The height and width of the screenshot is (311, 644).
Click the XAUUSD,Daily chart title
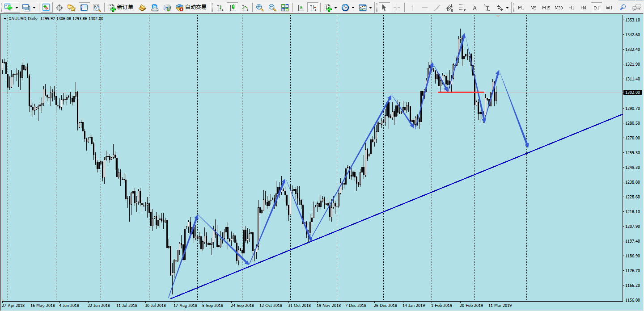23,18
